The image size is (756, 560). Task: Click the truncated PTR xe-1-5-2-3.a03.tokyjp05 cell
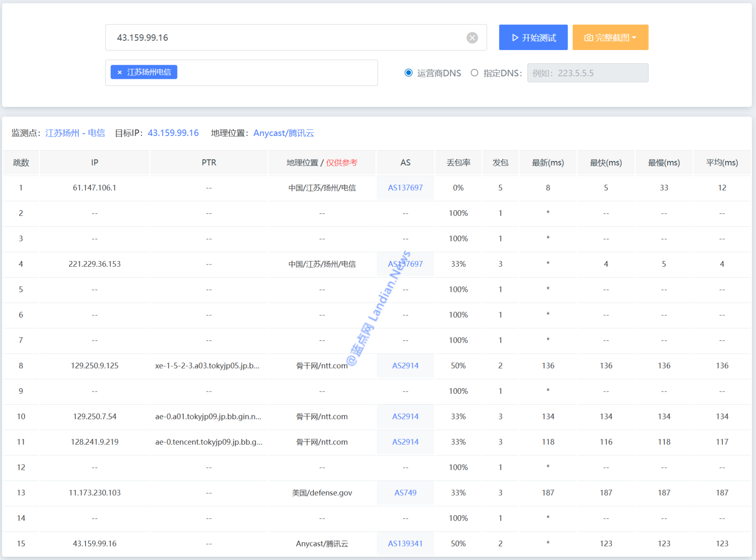[x=207, y=366]
